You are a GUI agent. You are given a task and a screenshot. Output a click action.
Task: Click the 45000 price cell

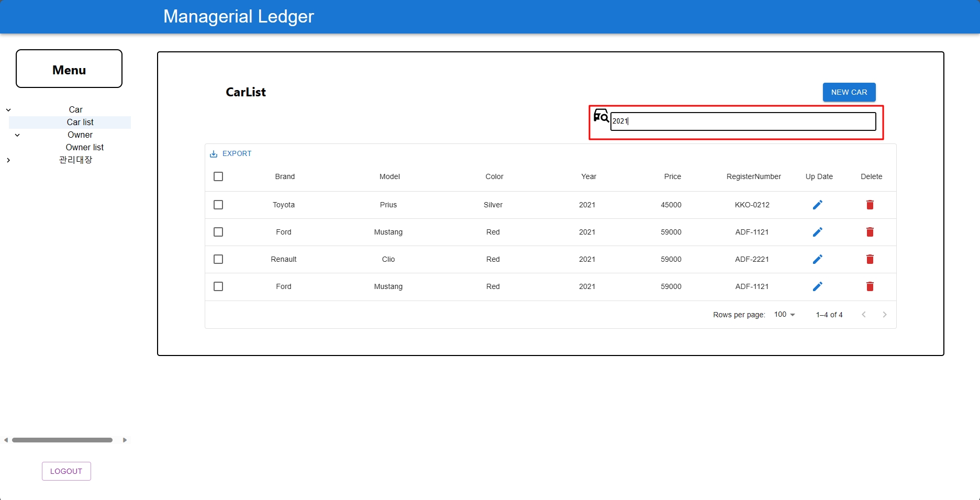point(671,205)
